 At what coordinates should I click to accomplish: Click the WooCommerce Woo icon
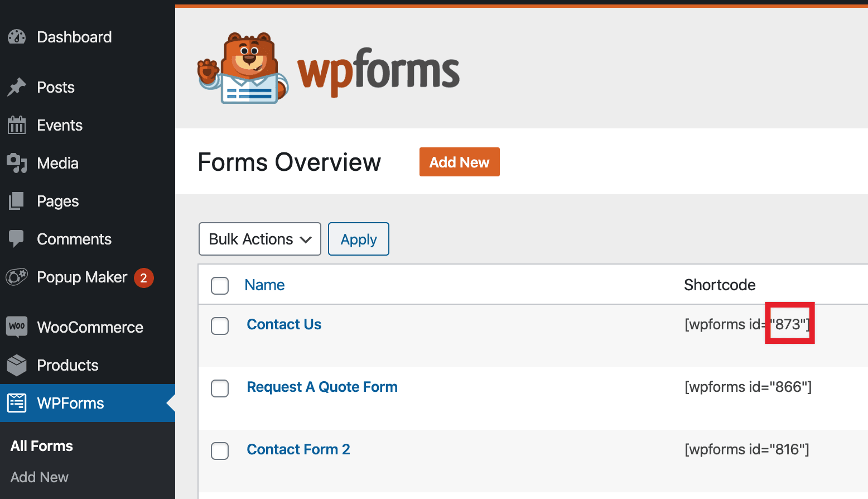[17, 327]
